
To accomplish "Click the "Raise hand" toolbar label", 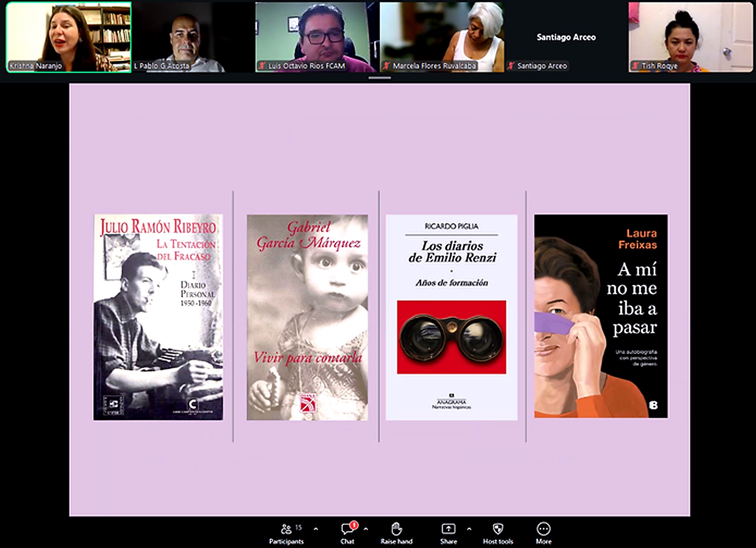I will (396, 541).
